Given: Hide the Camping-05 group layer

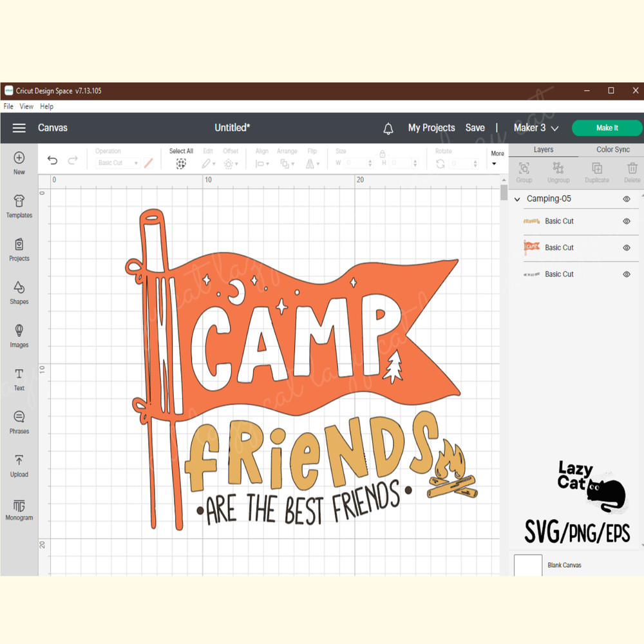Looking at the screenshot, I should 627,199.
